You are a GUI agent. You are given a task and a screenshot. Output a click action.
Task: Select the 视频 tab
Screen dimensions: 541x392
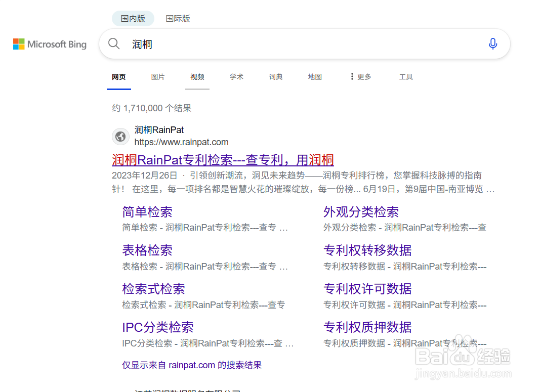(197, 77)
